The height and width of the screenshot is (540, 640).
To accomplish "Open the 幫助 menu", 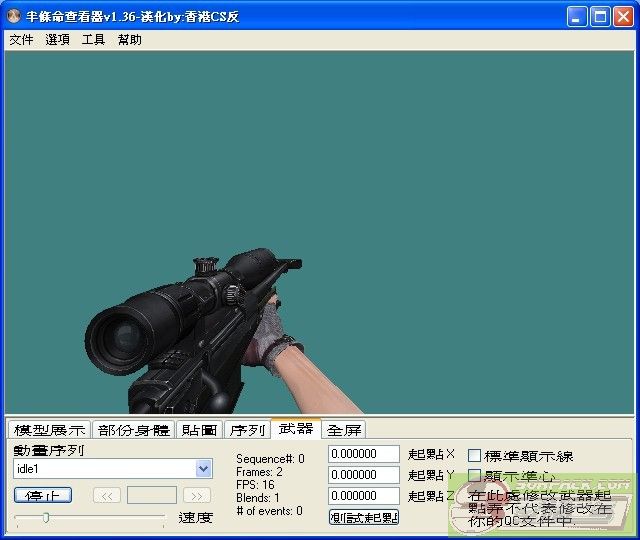I will coord(129,40).
